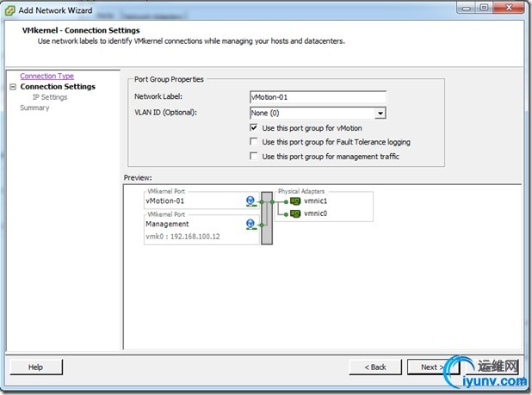Close the Add Network Wizard window
The height and width of the screenshot is (395, 532).
coord(509,8)
